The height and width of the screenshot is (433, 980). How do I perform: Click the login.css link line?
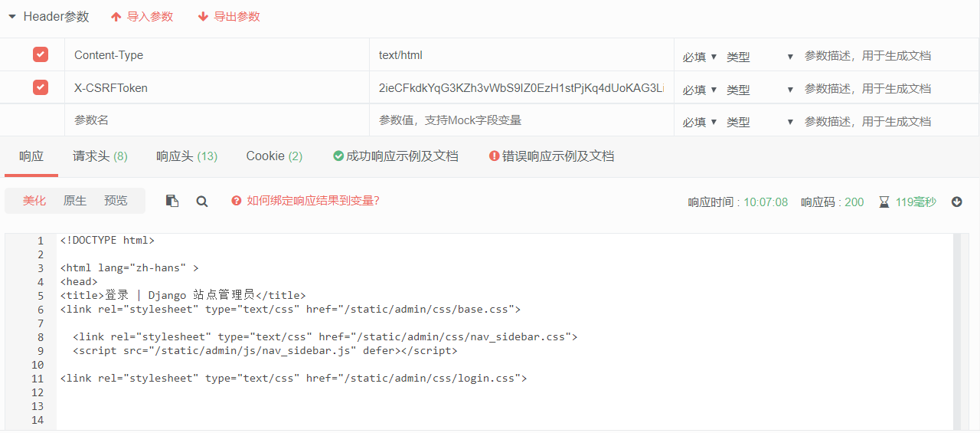[x=294, y=379]
